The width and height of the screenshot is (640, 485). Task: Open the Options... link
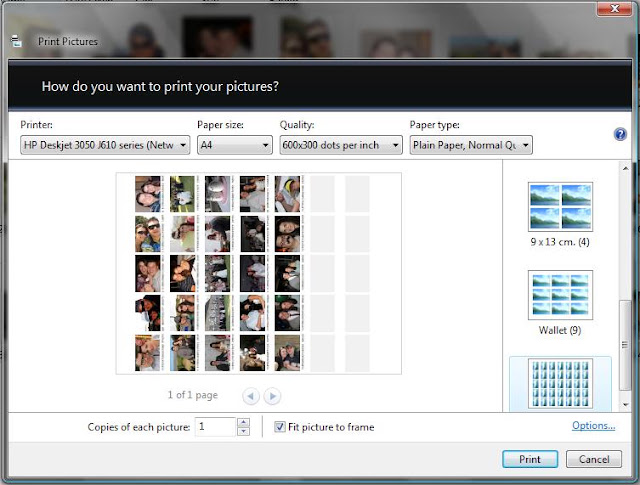tap(593, 425)
